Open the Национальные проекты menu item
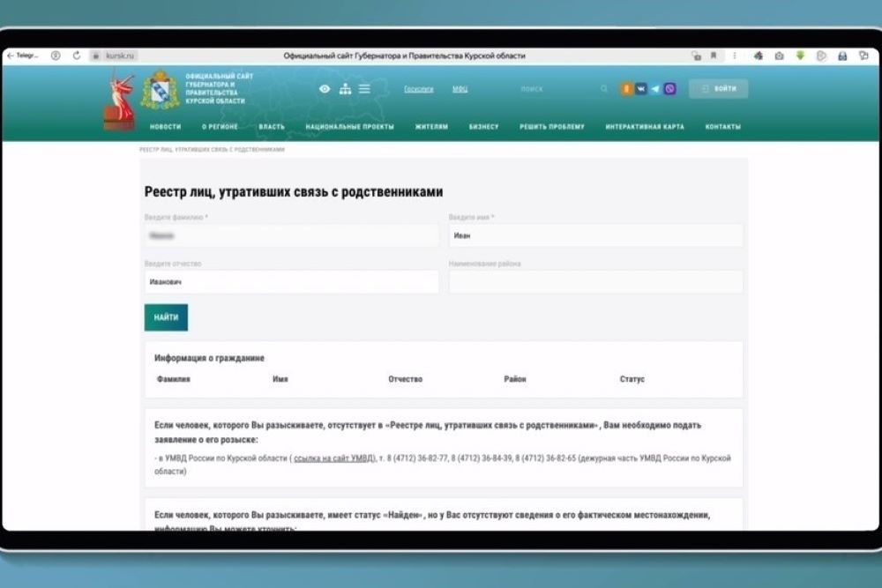Screen dimensions: 882x588 click(349, 127)
